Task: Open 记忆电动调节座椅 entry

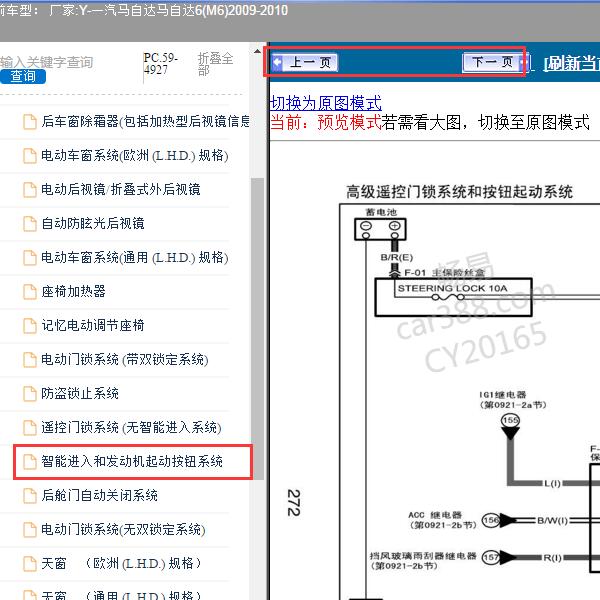Action: [93, 326]
